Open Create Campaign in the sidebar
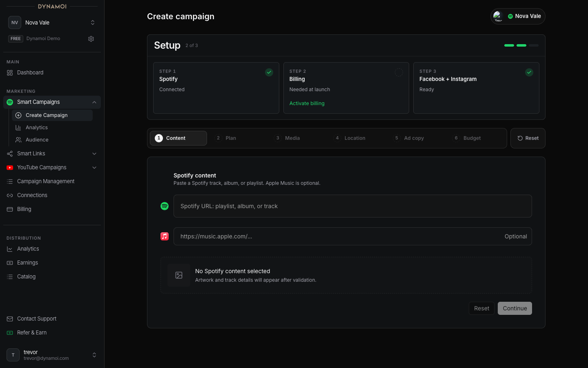Image resolution: width=588 pixels, height=368 pixels. point(52,115)
